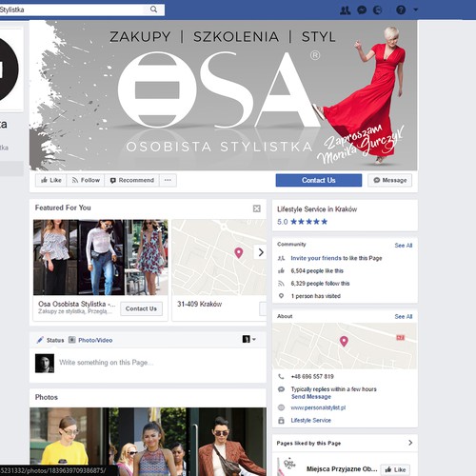Screen dimensions: 476x476
Task: Open the help question mark icon
Action: [401, 10]
